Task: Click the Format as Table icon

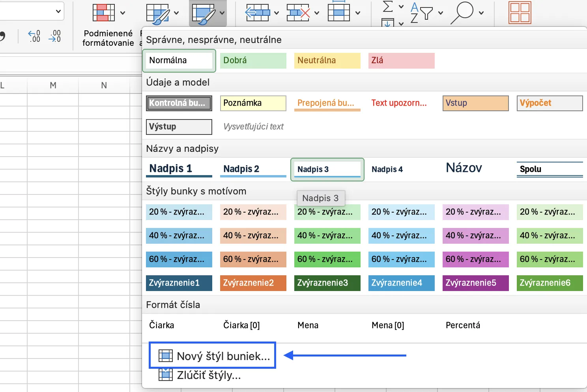Action: click(x=158, y=14)
